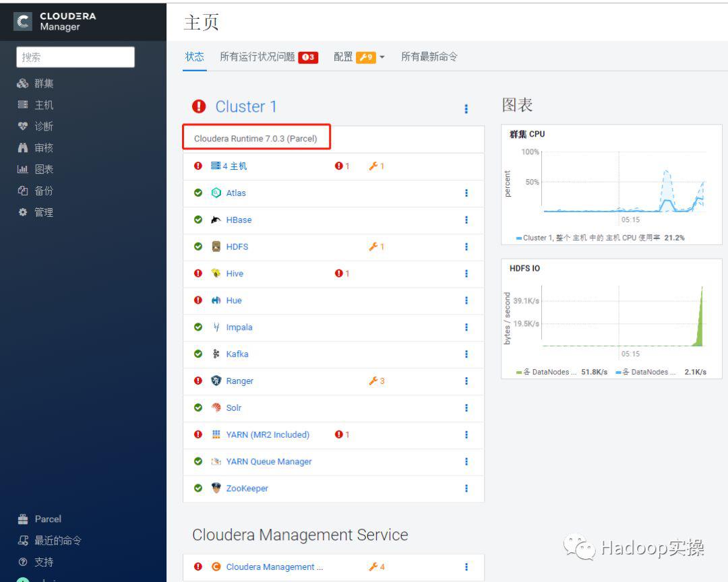This screenshot has height=582, width=728.
Task: Click the ZooKeeper service icon
Action: (x=216, y=488)
